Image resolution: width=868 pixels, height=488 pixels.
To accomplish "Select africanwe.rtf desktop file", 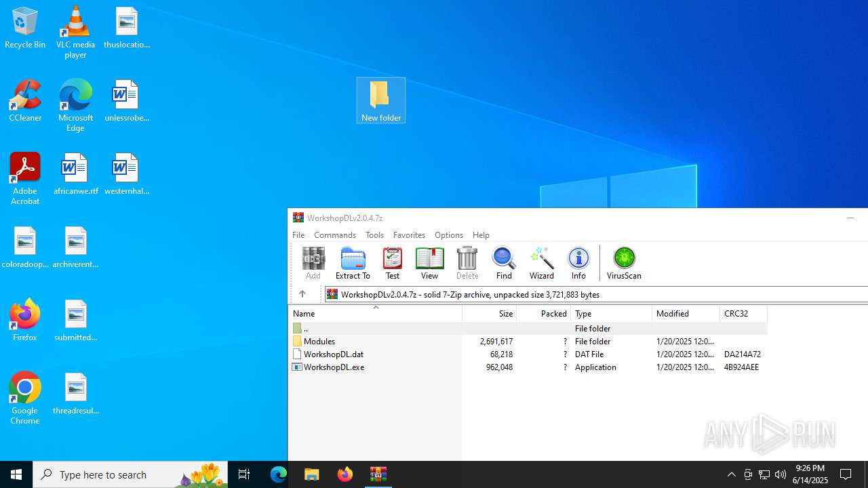I will point(75,174).
